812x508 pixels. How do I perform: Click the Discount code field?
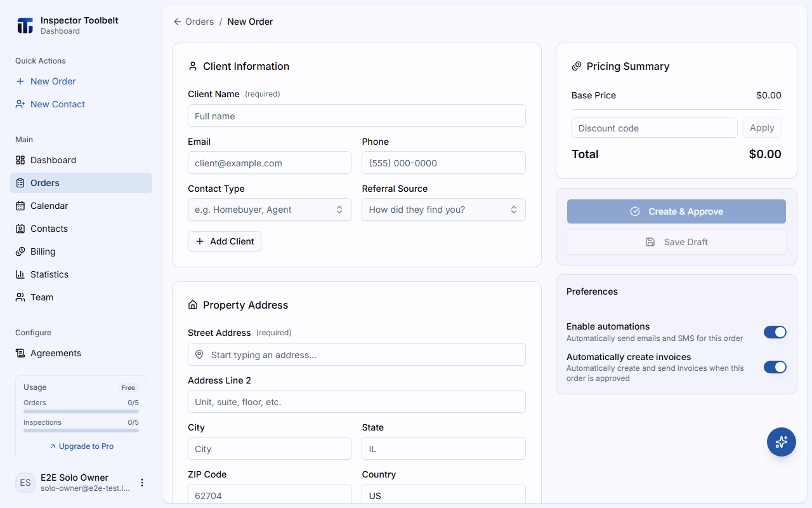coord(655,128)
